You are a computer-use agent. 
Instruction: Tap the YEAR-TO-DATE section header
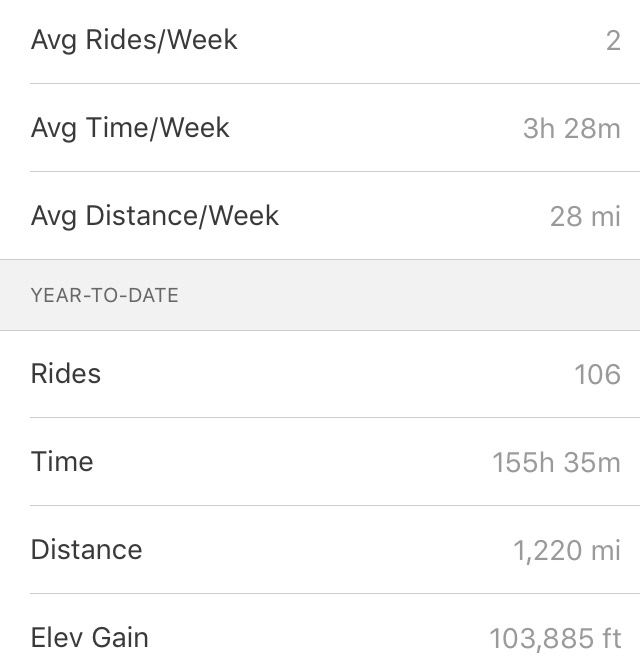pyautogui.click(x=105, y=295)
